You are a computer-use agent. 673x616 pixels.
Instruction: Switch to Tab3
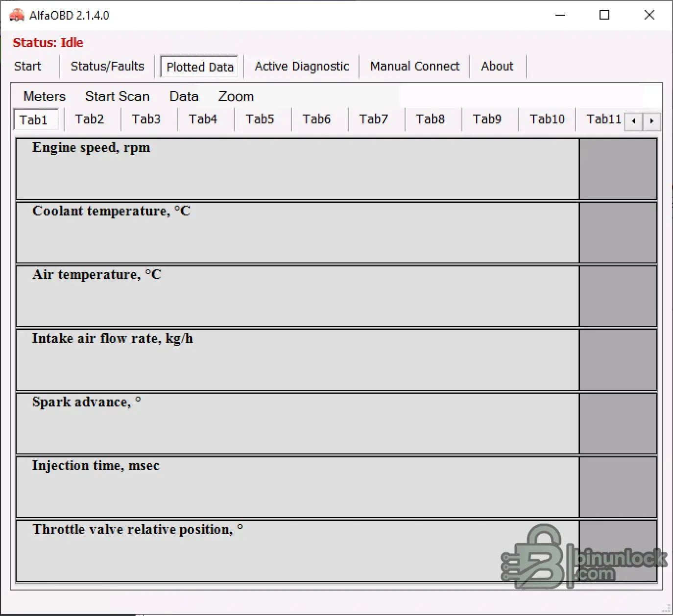point(146,119)
